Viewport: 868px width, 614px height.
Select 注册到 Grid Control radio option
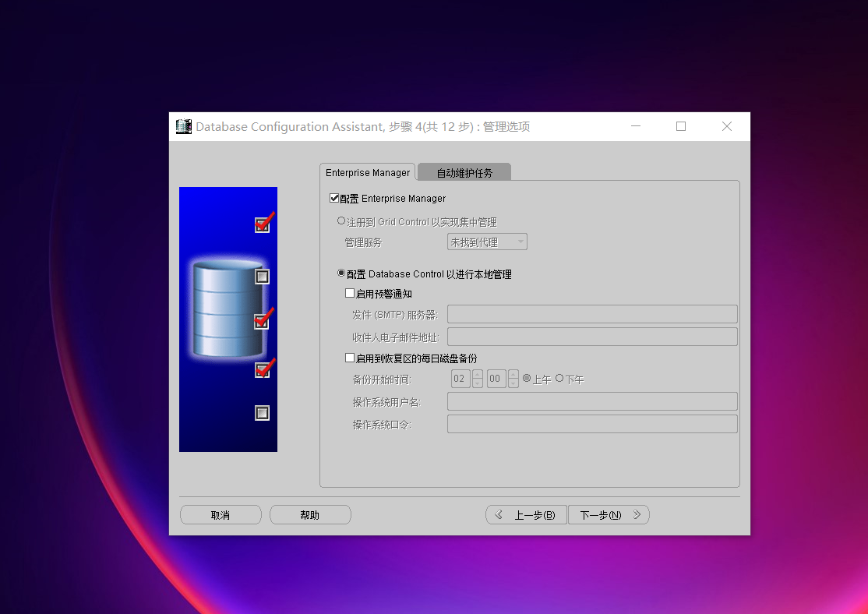341,221
